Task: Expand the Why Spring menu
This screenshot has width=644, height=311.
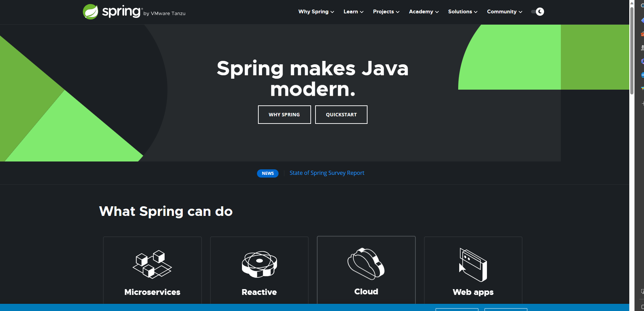Action: point(316,12)
